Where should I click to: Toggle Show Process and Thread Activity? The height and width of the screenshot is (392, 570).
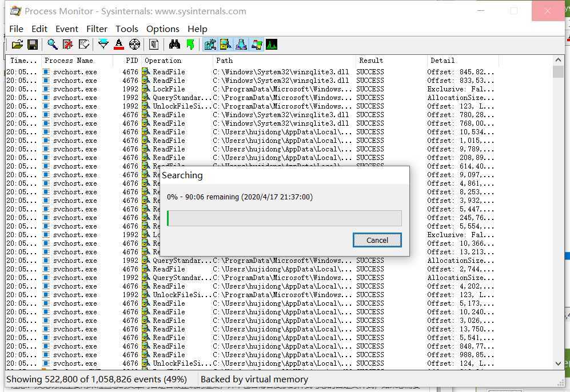(257, 45)
